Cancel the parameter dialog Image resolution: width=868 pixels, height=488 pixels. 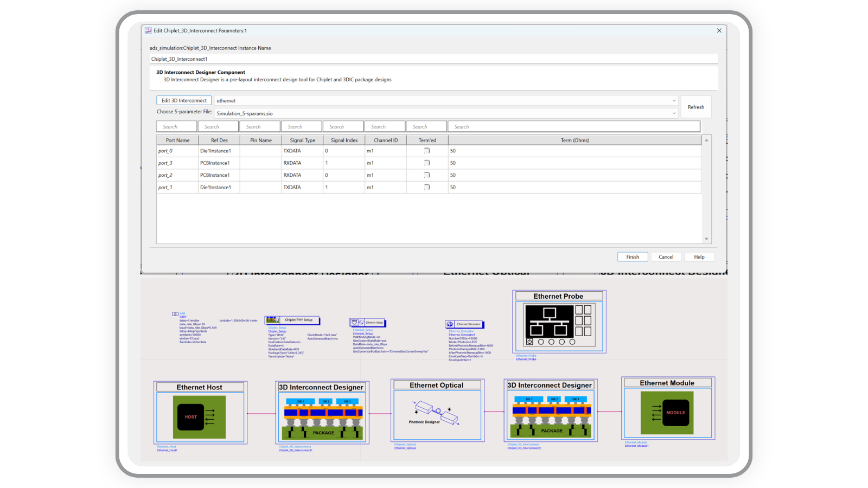(666, 257)
